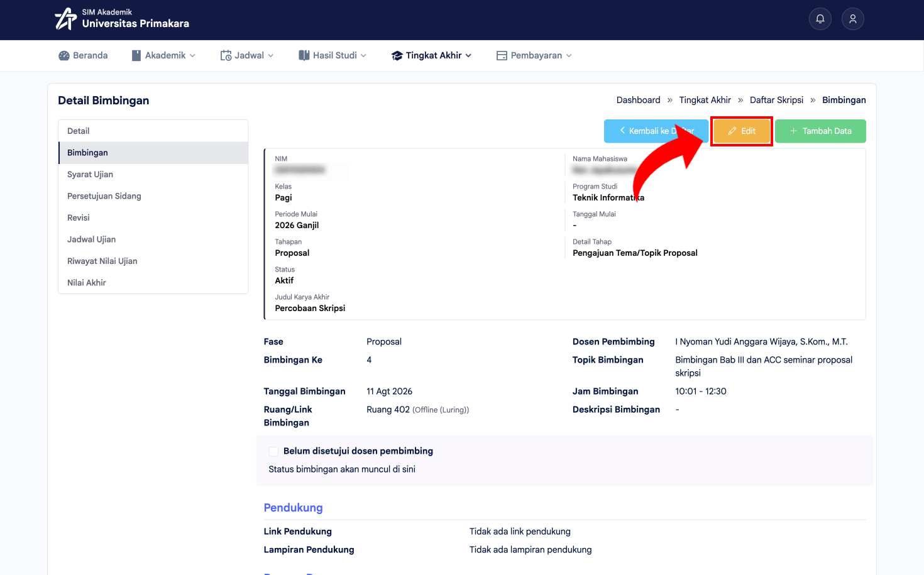Click the Teknik Informatika program text

608,197
